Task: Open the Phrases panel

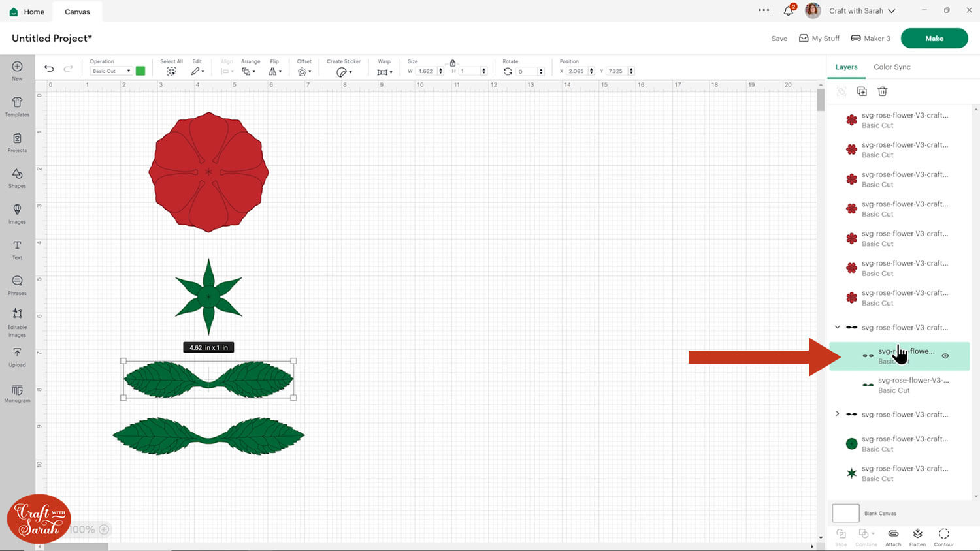Action: click(x=17, y=285)
